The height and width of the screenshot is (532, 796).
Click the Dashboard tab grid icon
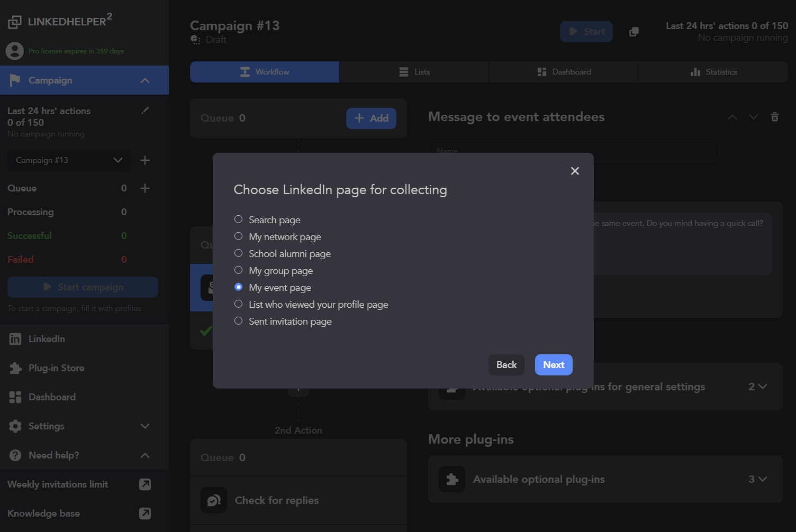click(542, 72)
